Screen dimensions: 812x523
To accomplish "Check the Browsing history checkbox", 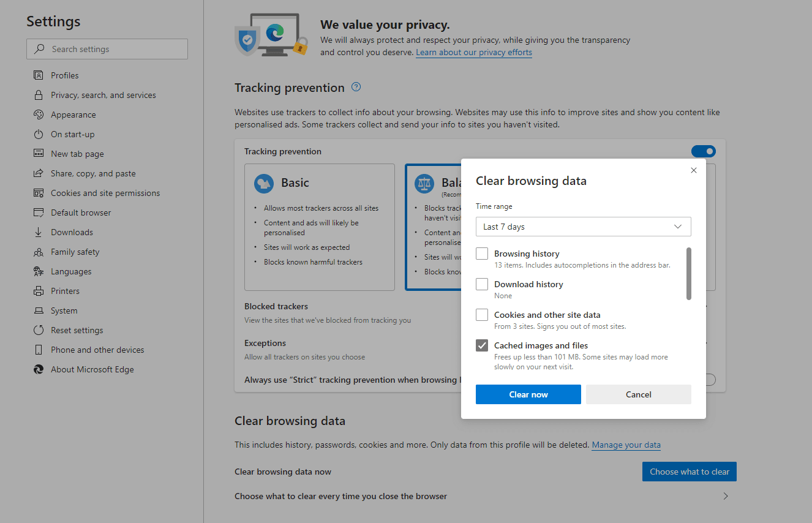I will click(482, 254).
